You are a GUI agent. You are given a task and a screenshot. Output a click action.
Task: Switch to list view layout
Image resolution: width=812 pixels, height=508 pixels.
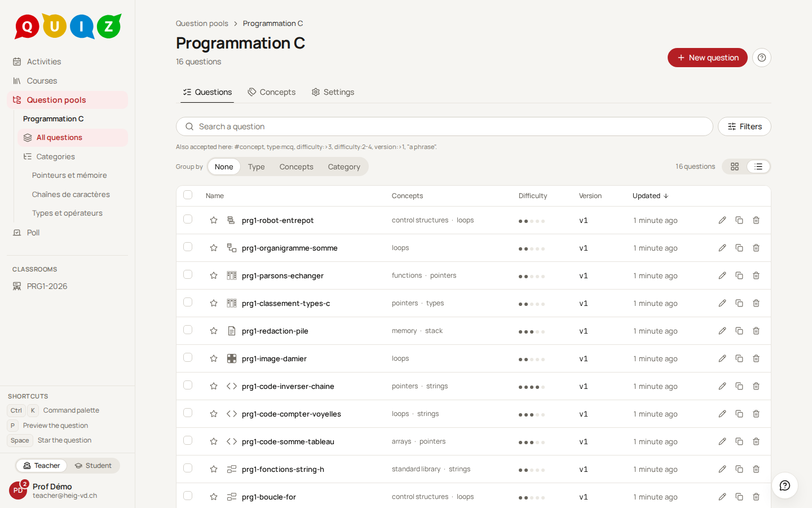click(758, 167)
